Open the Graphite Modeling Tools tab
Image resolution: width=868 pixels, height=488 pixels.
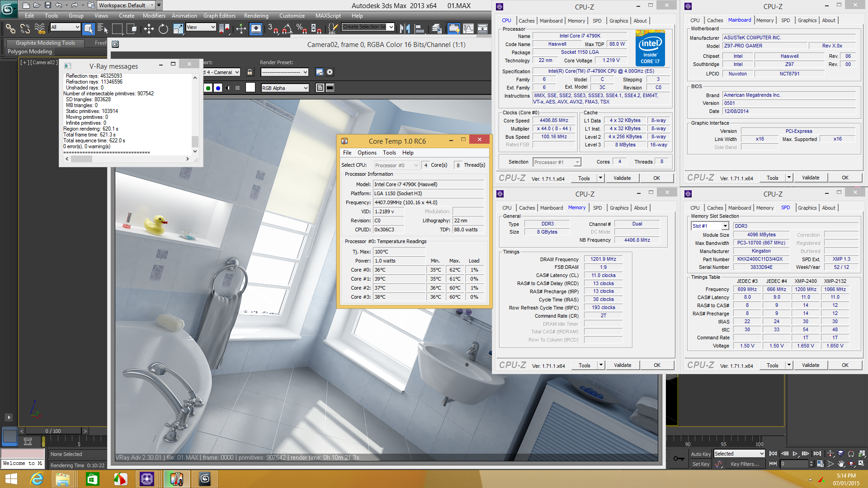coord(45,43)
